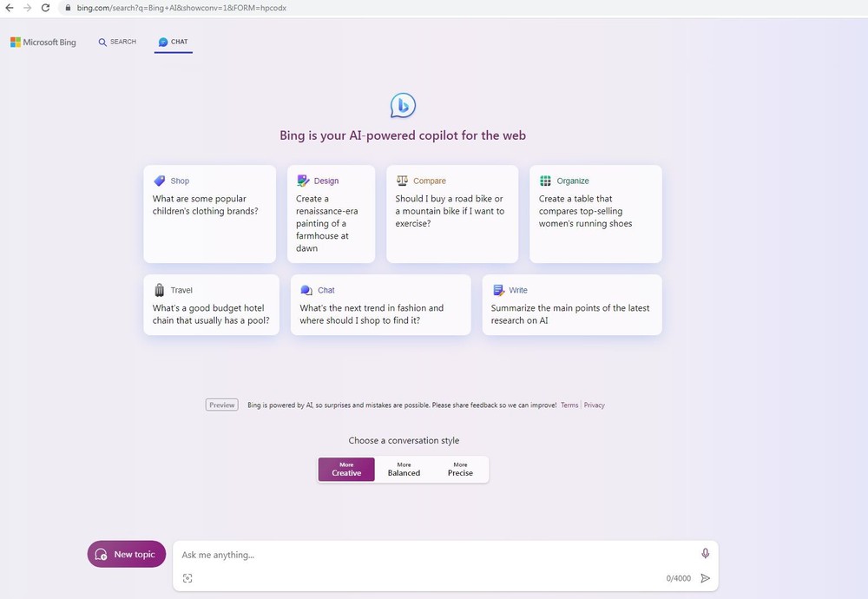
Task: Click the padlock site info icon
Action: (68, 8)
